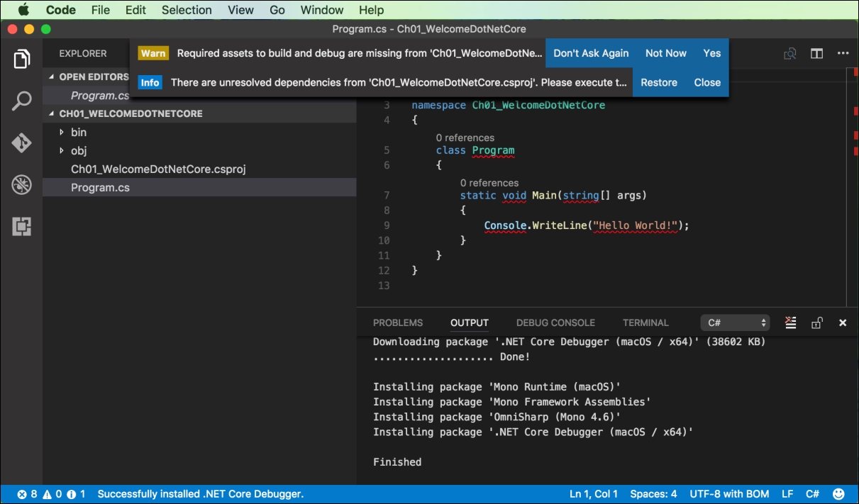Click the Ln 1, Col 1 status item

tap(593, 494)
